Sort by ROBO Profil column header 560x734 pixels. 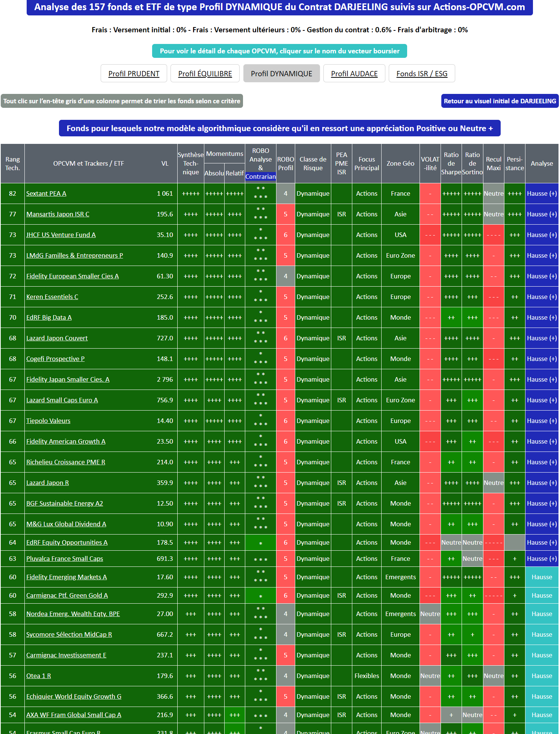pyautogui.click(x=285, y=163)
